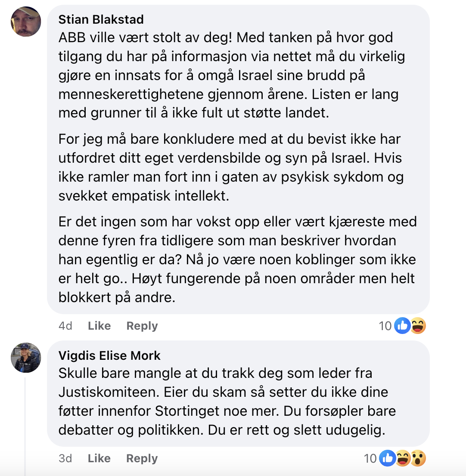
Task: Open the 3d timestamp on Vigdis's comment
Action: (65, 459)
